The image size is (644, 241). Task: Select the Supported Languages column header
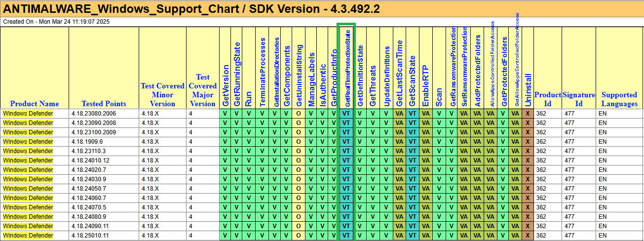point(619,99)
